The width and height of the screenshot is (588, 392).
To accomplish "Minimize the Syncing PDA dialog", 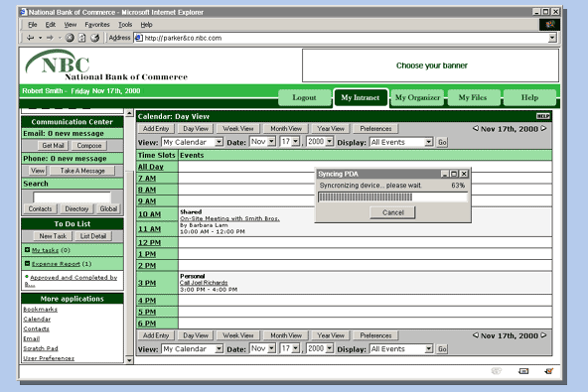I will 445,174.
